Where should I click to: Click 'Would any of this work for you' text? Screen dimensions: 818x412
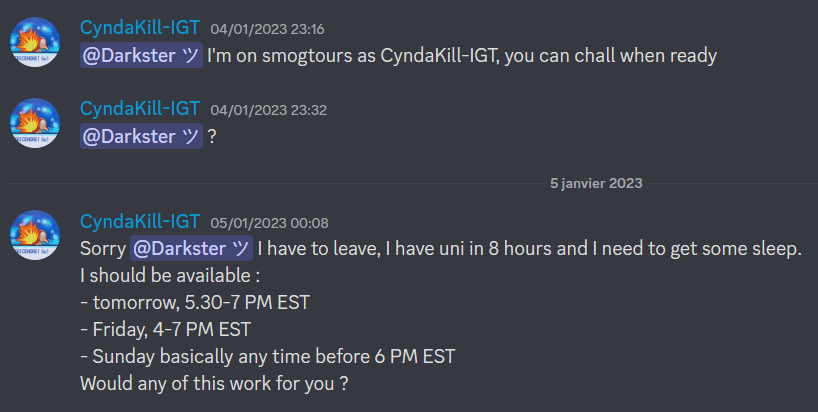(214, 384)
